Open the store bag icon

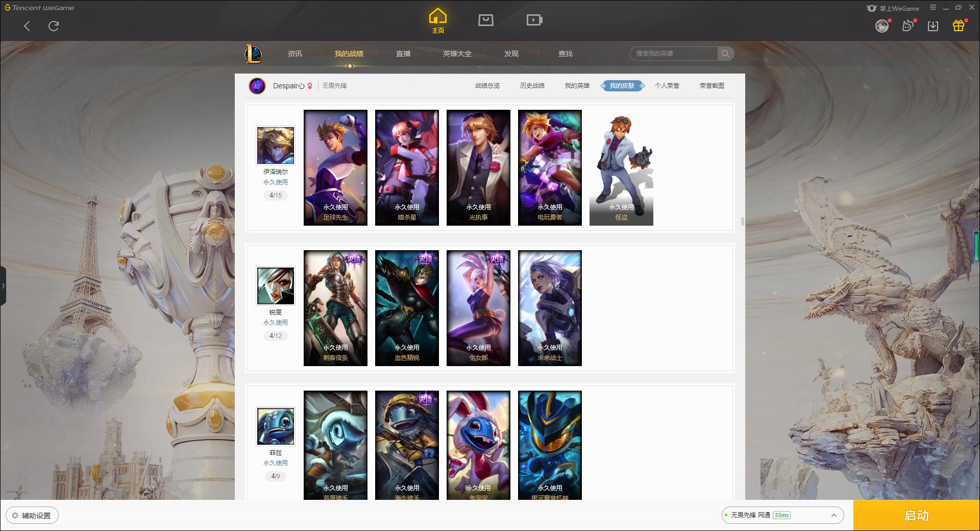coord(485,20)
